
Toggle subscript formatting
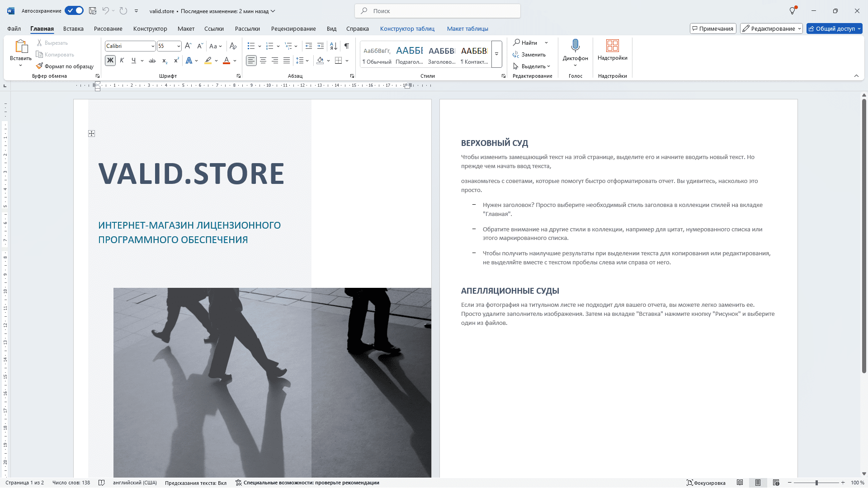click(x=165, y=61)
